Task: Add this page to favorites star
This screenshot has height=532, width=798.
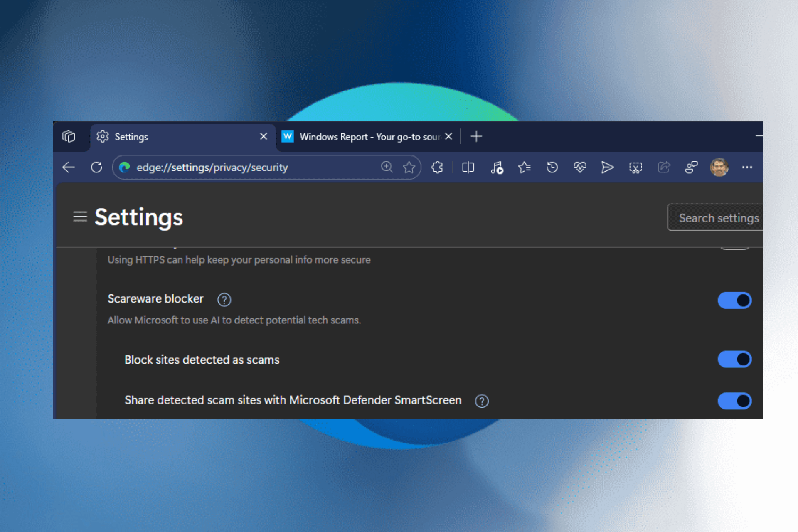Action: coord(409,167)
